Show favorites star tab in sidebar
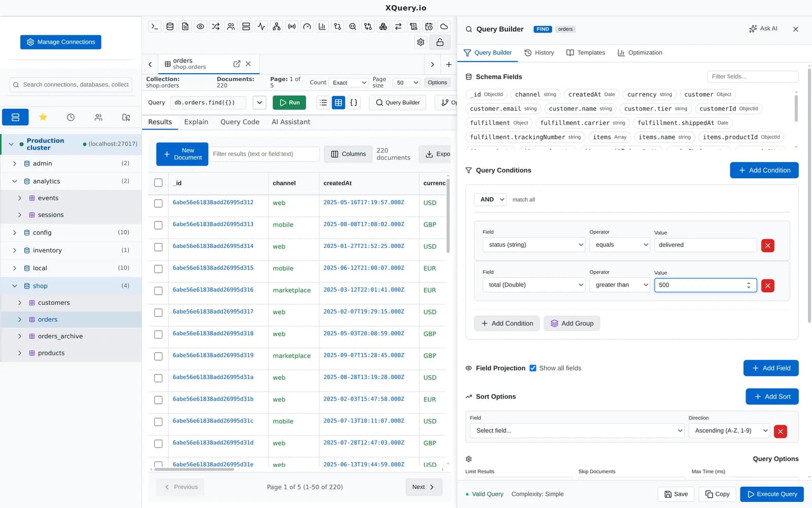The height and width of the screenshot is (508, 812). tap(43, 117)
